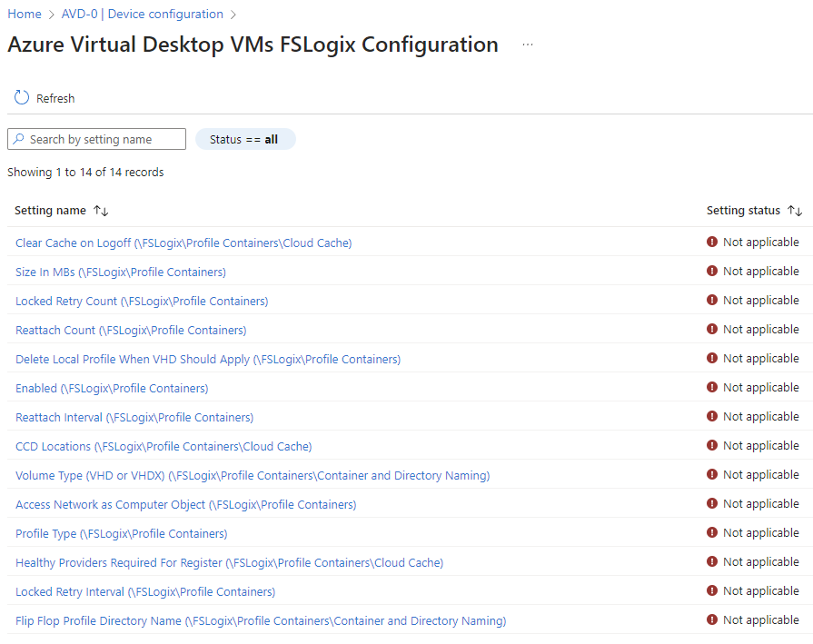
Task: Click the search magnifier icon
Action: pos(19,139)
